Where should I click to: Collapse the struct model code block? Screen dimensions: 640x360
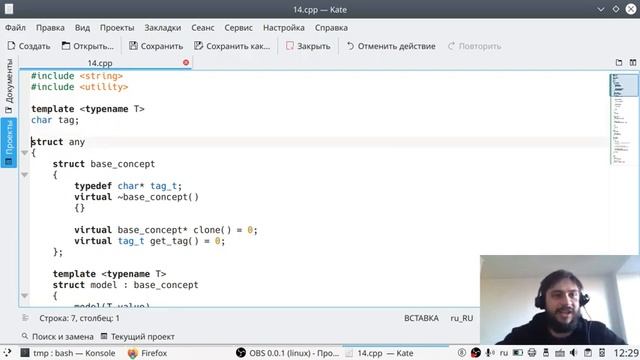24,296
